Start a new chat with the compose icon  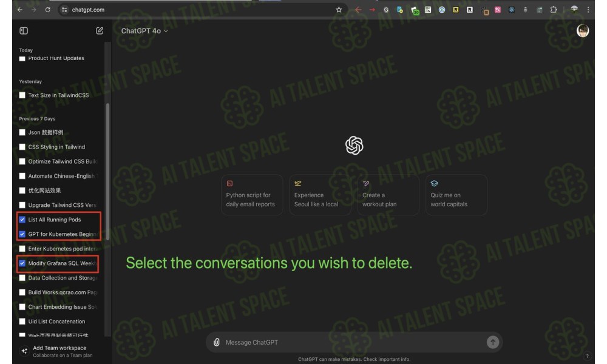click(100, 30)
